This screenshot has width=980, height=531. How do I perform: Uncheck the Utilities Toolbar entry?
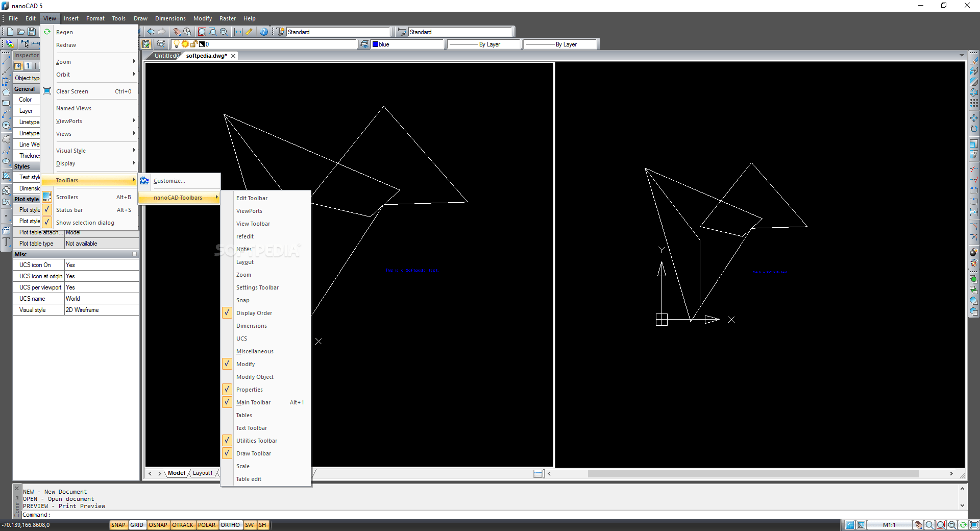[227, 441]
